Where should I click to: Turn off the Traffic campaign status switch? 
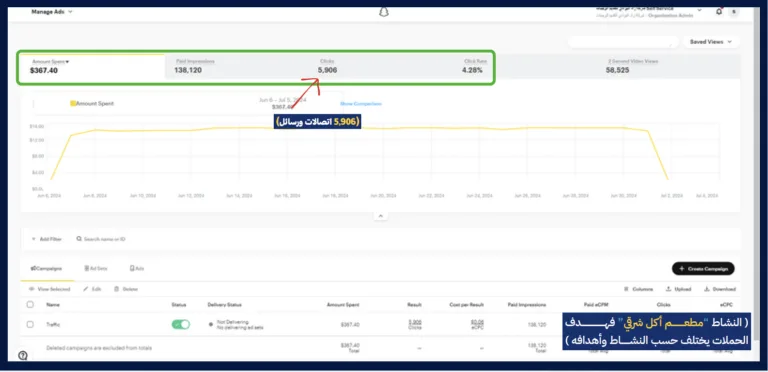click(x=181, y=324)
